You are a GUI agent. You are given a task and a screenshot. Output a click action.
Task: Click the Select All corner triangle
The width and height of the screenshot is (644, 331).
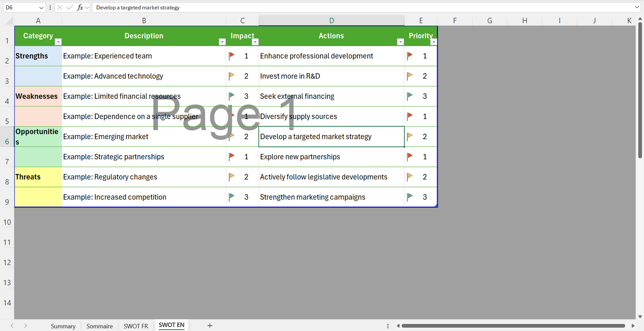(x=9, y=21)
